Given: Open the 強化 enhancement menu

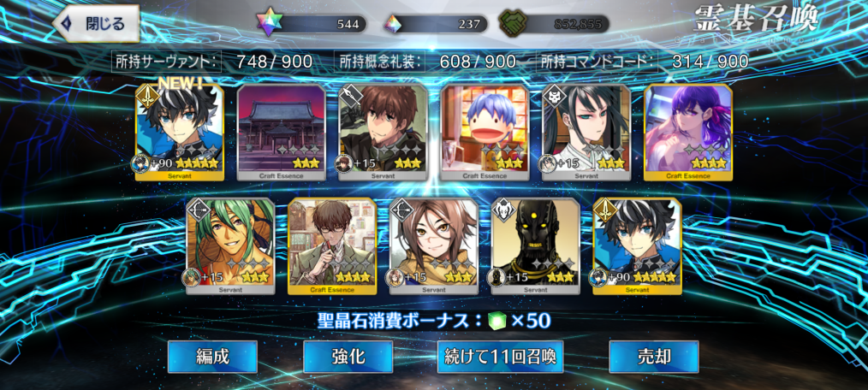Looking at the screenshot, I should pyautogui.click(x=348, y=357).
